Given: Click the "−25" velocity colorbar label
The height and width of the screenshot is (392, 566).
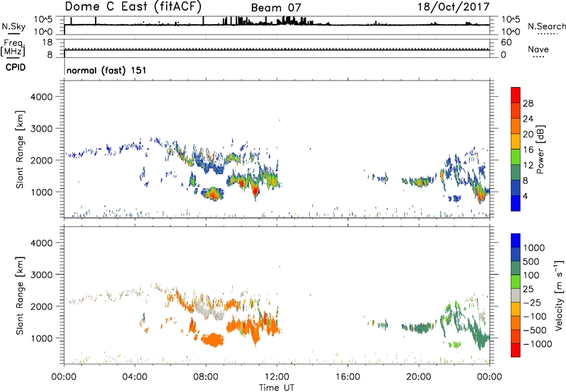Looking at the screenshot, I should click(531, 302).
